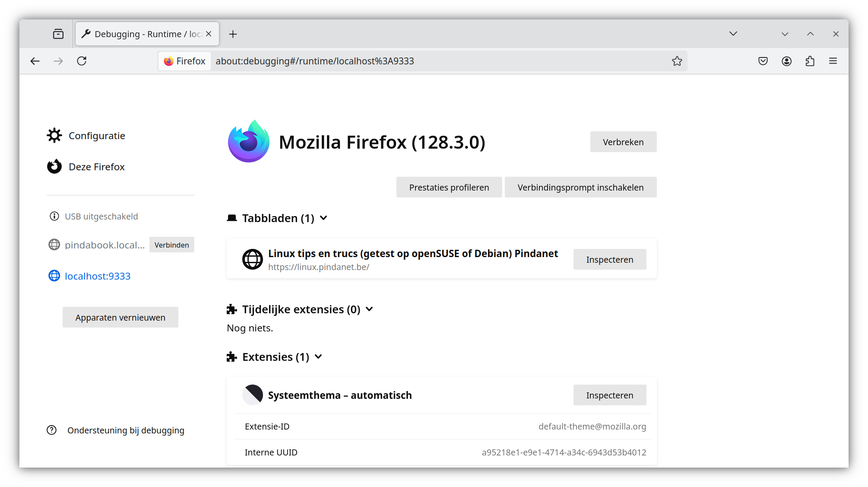Image resolution: width=868 pixels, height=487 pixels.
Task: Click Inspecteren for the open tab
Action: tap(609, 259)
